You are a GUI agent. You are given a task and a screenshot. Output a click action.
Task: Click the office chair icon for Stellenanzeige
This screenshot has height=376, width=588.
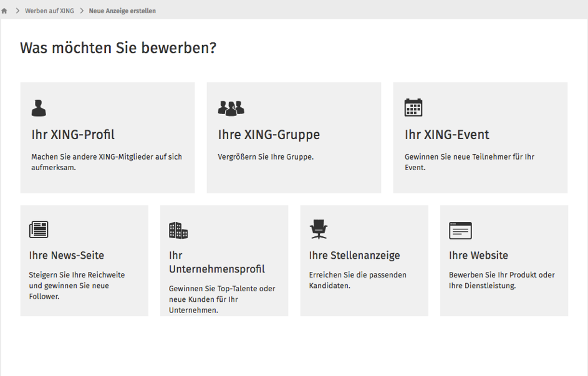319,229
